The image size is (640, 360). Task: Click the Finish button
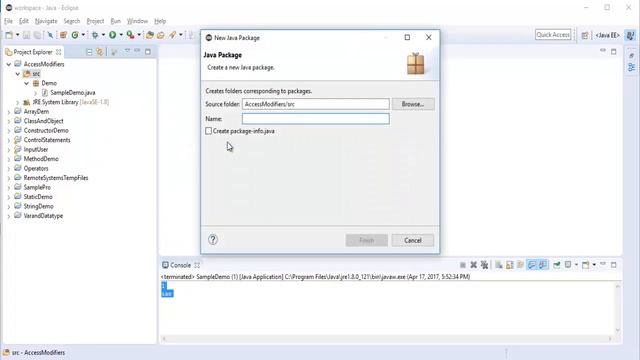[367, 240]
